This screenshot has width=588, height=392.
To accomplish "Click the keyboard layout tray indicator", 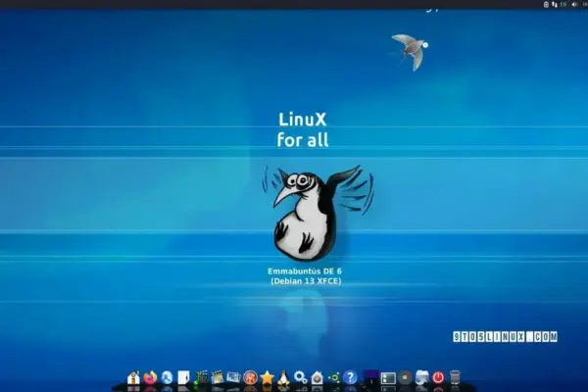I will pos(563,5).
